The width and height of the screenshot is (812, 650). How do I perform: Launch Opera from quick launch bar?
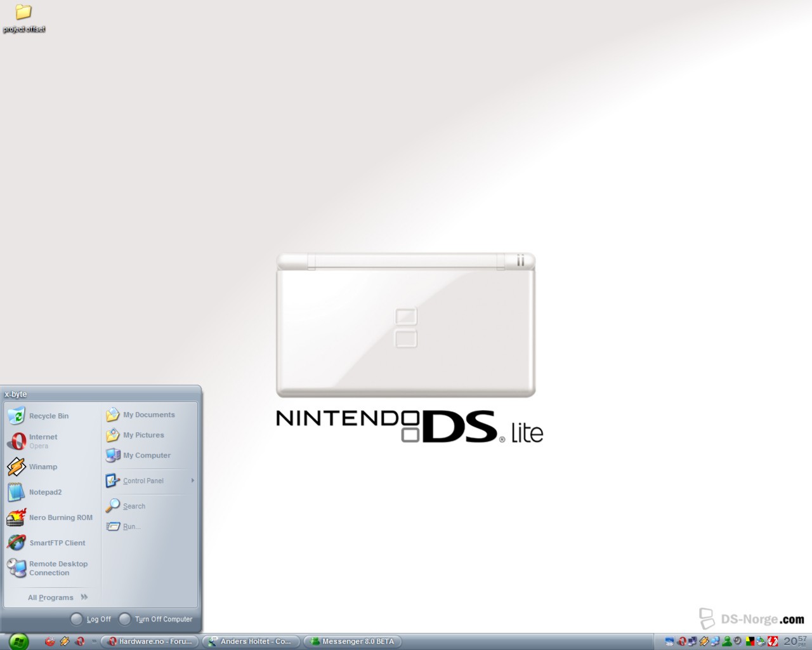click(80, 641)
